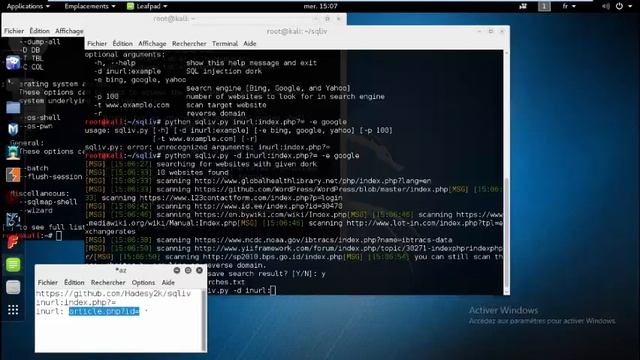Image resolution: width=640 pixels, height=360 pixels.
Task: Click the screen recording indicator in top bar
Action: (x=523, y=6)
